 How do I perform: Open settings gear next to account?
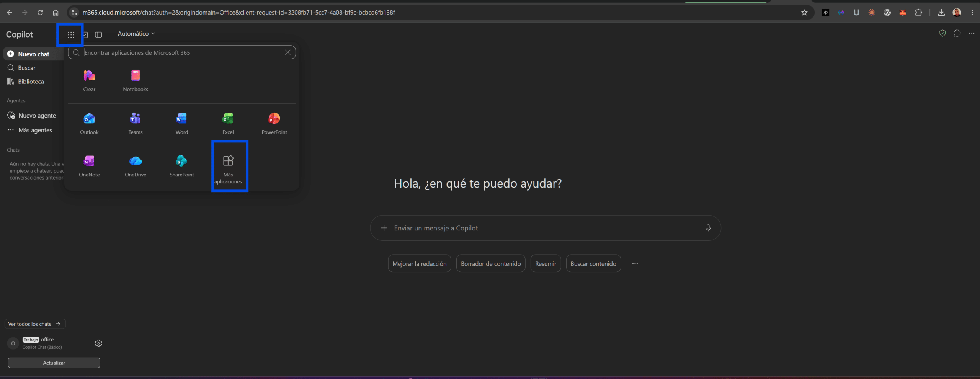tap(98, 343)
